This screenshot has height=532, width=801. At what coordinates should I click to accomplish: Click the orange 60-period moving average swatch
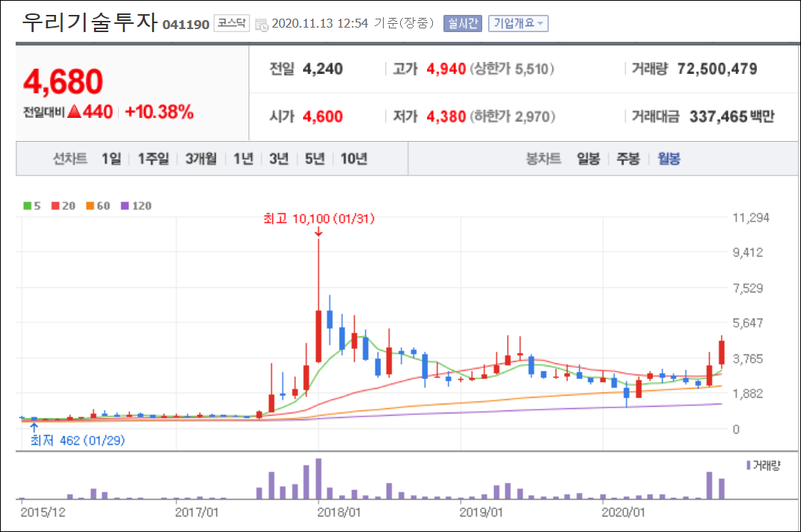pos(90,206)
